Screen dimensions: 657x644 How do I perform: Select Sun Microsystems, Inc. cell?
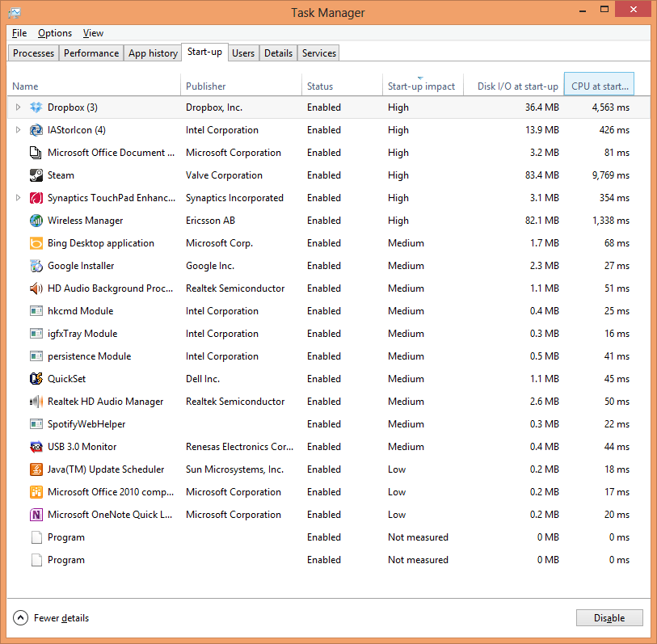tap(234, 469)
